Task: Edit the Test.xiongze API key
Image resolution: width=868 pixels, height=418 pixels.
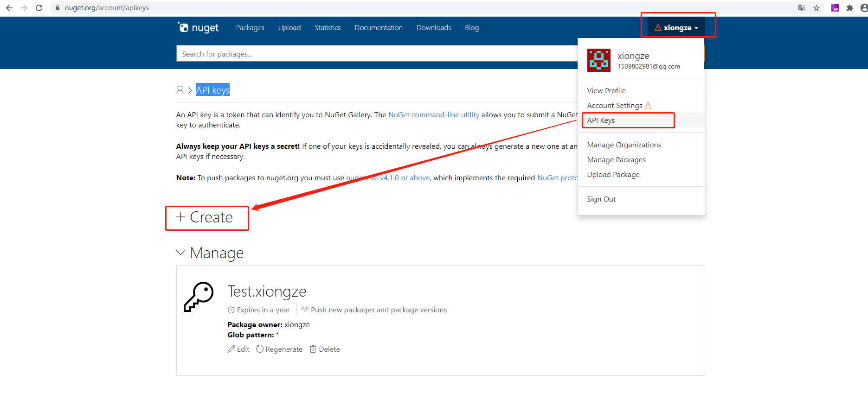Action: point(238,349)
